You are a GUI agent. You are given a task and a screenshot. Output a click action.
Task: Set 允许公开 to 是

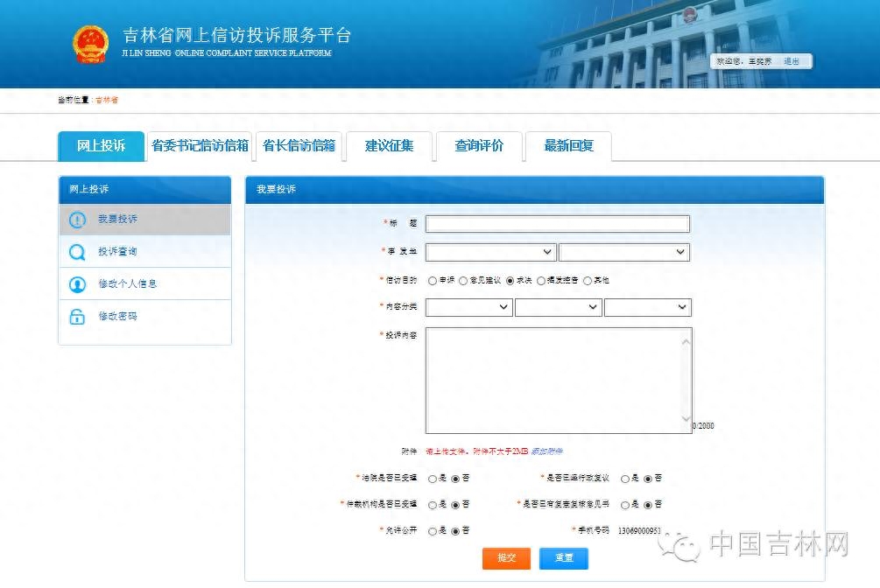(x=433, y=531)
